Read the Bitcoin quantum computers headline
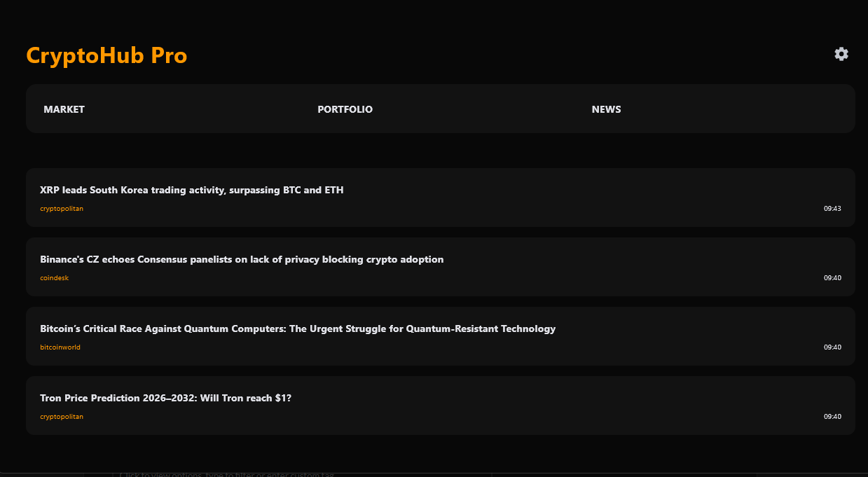 [x=298, y=329]
